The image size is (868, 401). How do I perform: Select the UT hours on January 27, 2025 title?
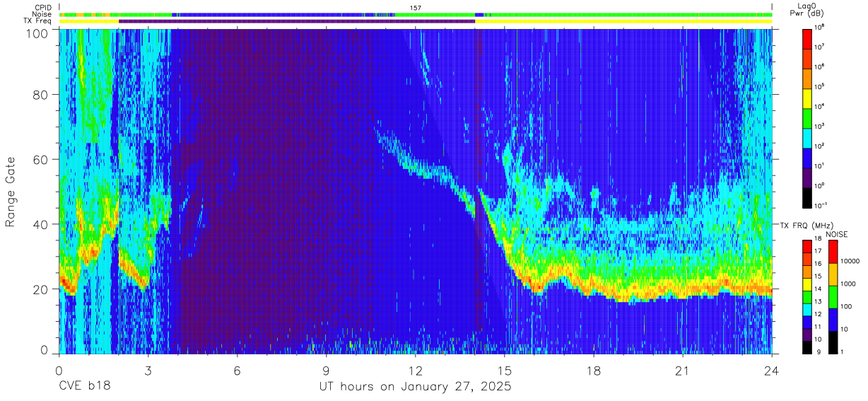click(x=416, y=387)
